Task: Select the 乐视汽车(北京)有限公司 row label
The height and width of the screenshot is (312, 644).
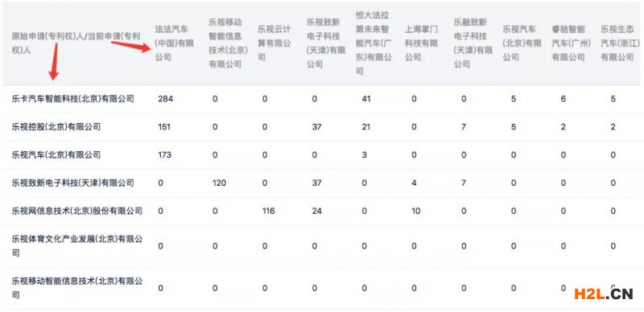Action: point(56,154)
